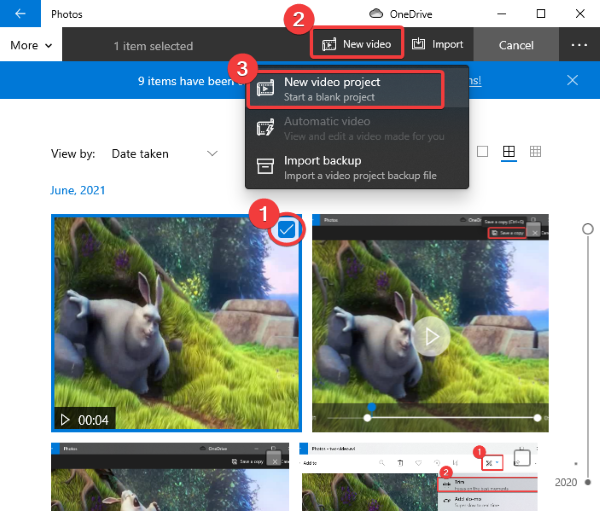Choose Import backup menu entry
Screen dimensions: 600x511
(357, 167)
